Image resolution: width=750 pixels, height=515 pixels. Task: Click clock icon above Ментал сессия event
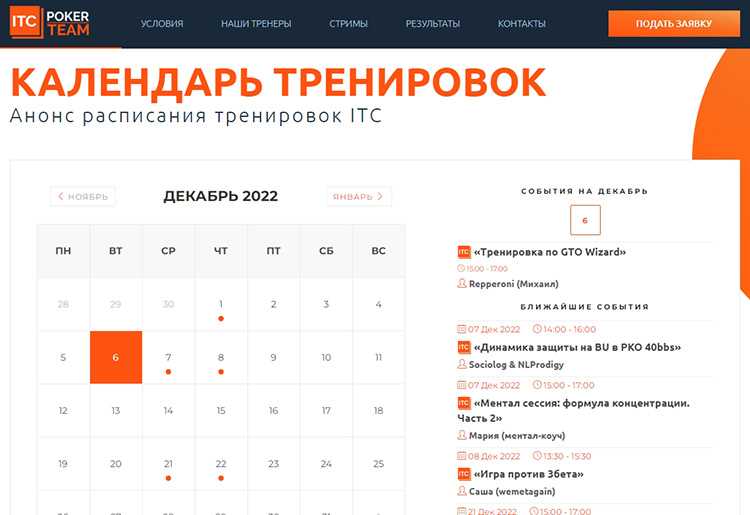(x=537, y=385)
